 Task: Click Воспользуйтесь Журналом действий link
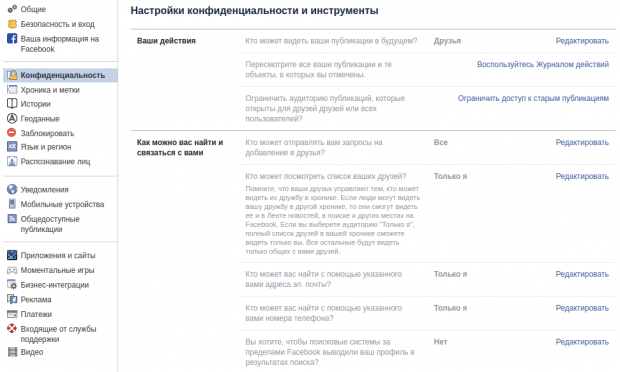pyautogui.click(x=543, y=64)
